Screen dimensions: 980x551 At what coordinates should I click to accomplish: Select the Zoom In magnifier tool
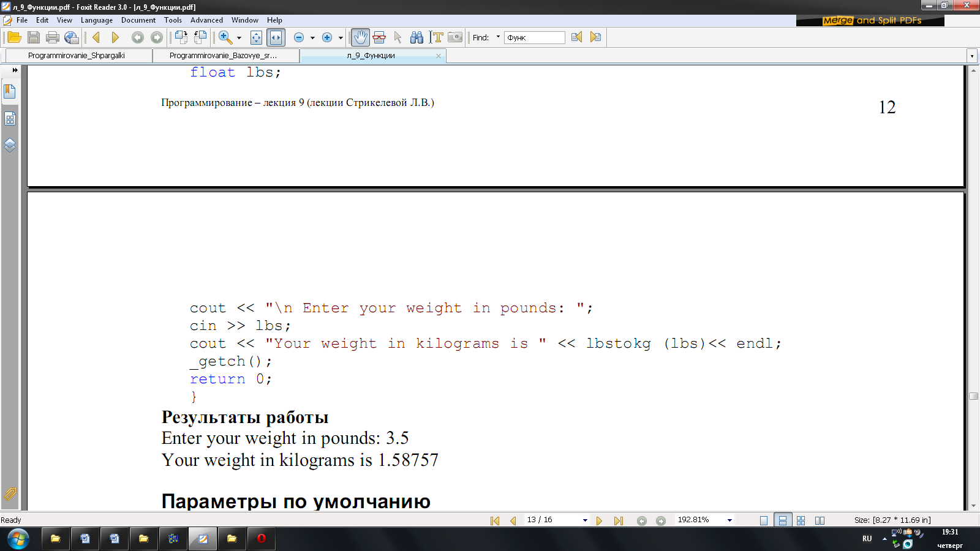click(225, 37)
